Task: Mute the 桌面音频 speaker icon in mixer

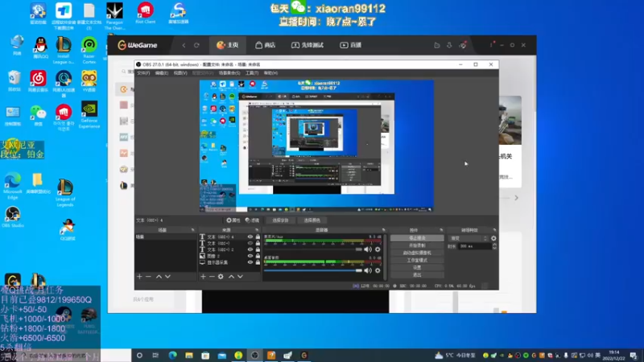Action: click(368, 270)
